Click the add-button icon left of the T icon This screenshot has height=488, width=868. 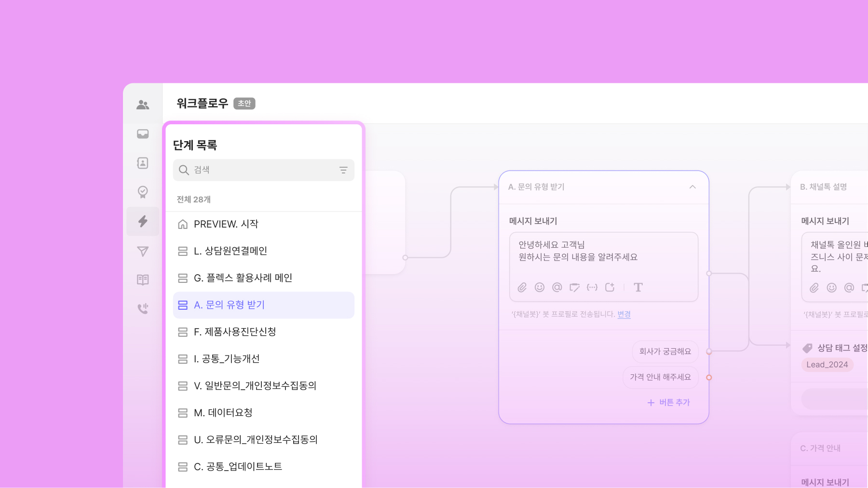610,288
